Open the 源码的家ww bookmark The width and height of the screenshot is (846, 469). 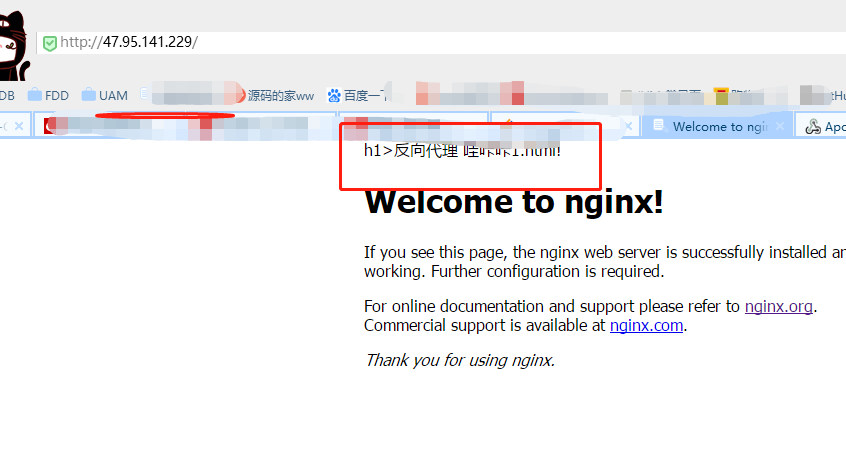click(281, 96)
